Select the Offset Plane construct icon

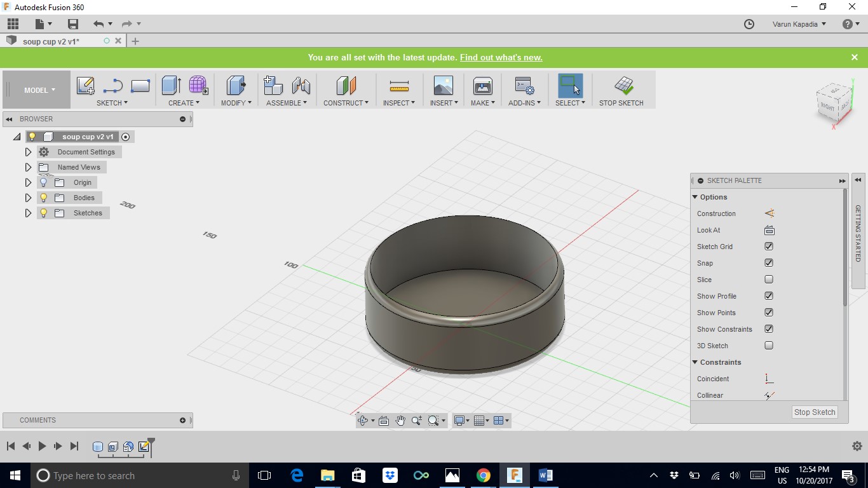click(x=346, y=85)
